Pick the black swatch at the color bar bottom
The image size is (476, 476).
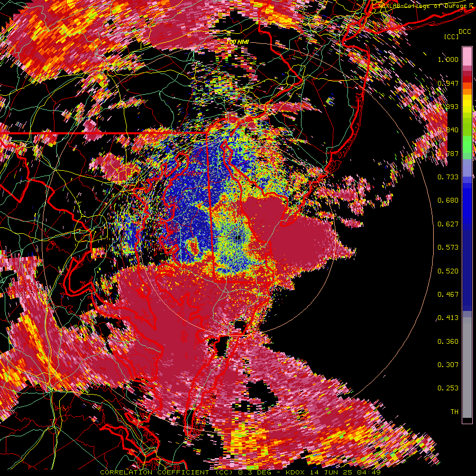(x=467, y=420)
